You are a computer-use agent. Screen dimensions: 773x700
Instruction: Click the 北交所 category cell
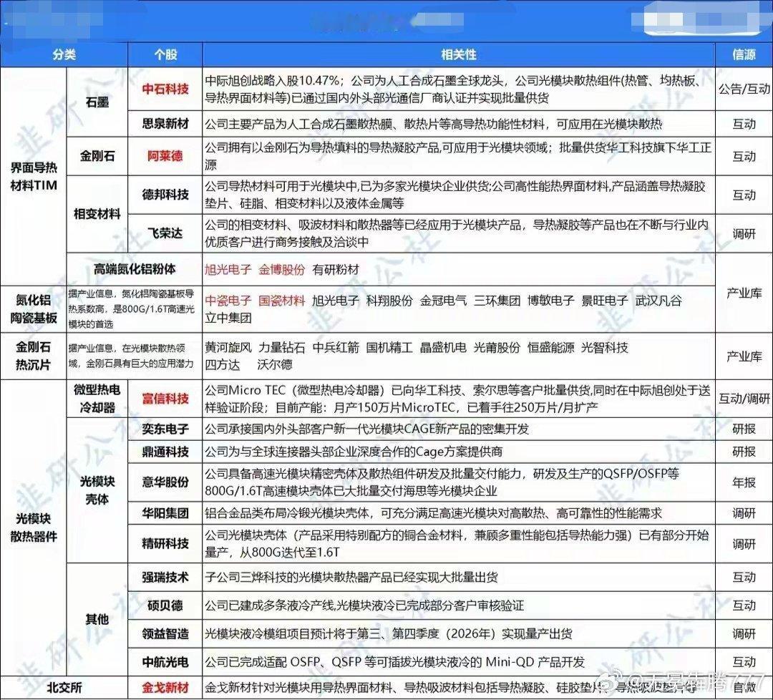click(x=64, y=688)
